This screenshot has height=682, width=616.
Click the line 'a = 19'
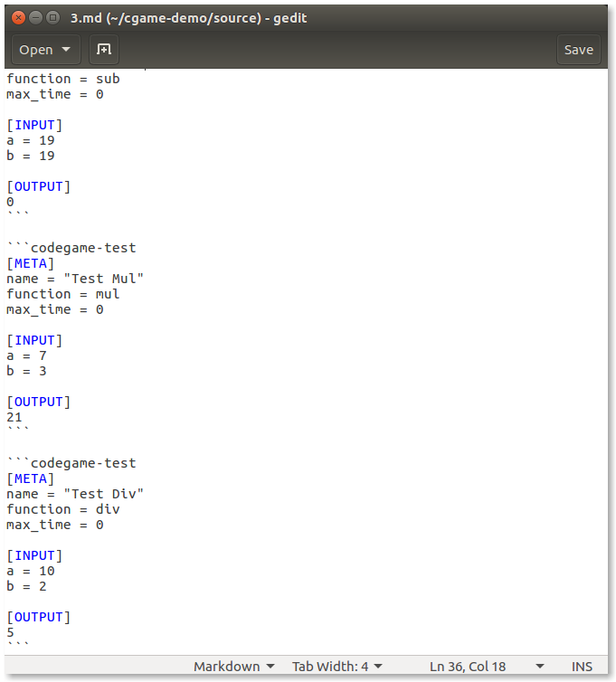(x=31, y=140)
